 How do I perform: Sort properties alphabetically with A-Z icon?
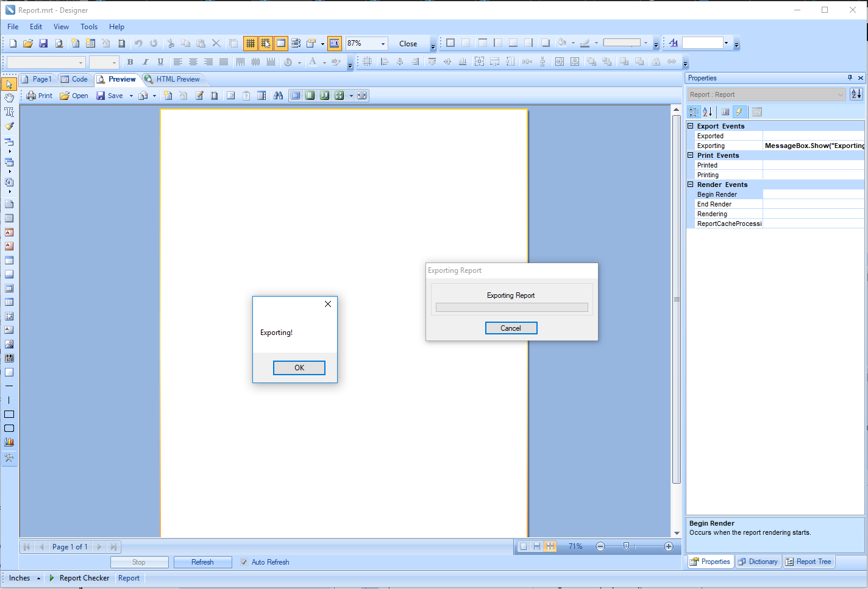(708, 112)
